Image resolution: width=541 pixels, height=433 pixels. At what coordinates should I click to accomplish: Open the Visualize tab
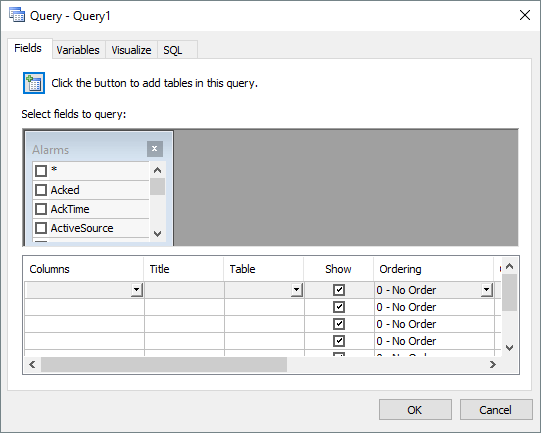(131, 50)
